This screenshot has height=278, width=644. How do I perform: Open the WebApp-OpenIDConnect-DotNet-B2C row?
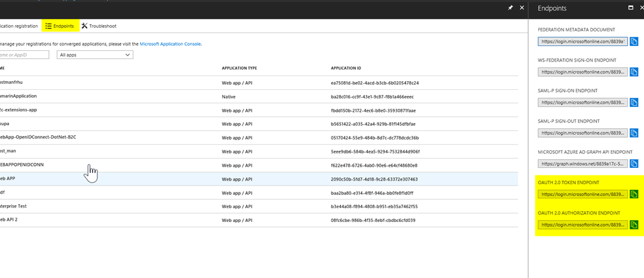tap(258, 138)
